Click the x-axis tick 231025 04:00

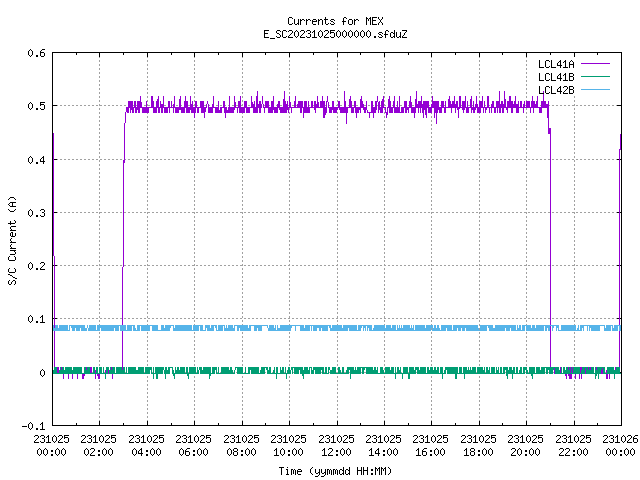pyautogui.click(x=147, y=446)
